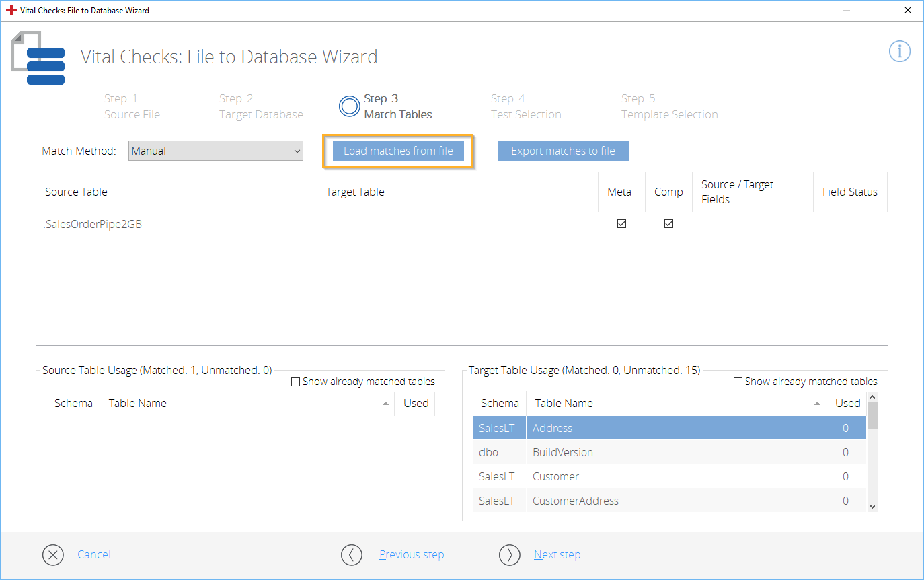
Task: Uncheck the Comp checkbox for SalesOrderPipe2GB
Action: point(668,224)
